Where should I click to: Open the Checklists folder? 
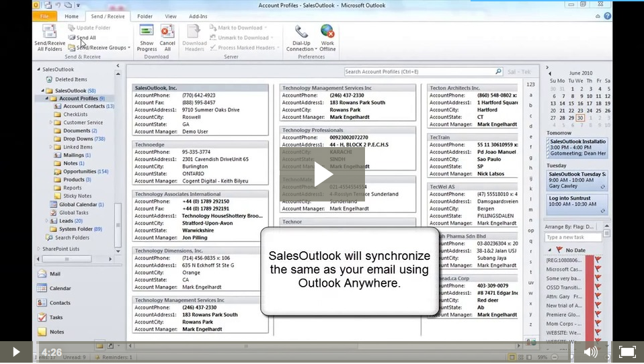pyautogui.click(x=75, y=114)
